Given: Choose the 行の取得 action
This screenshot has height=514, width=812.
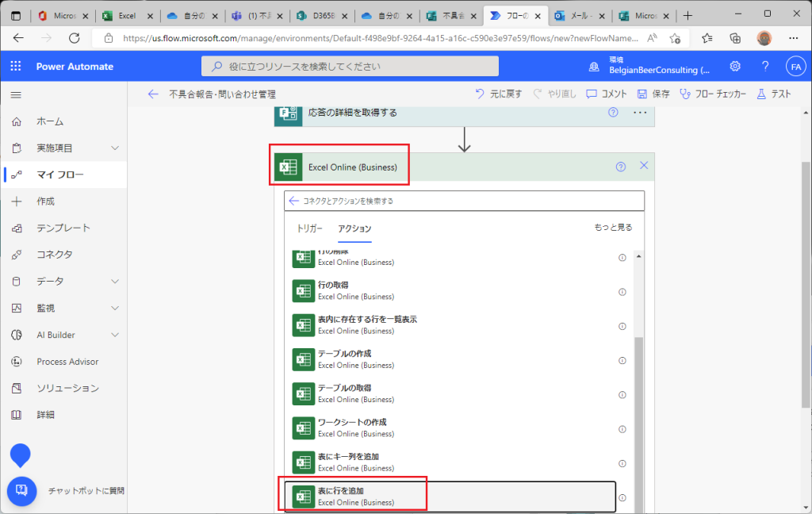Looking at the screenshot, I should (450, 290).
